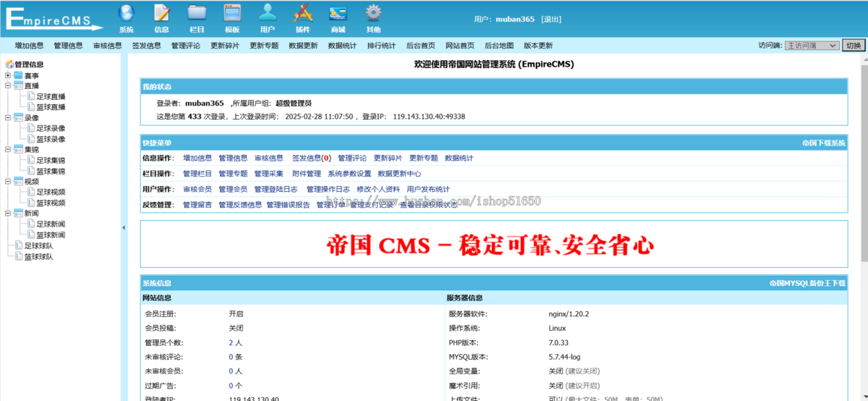The width and height of the screenshot is (868, 401).
Task: Collapse the left sidebar with the arrow handle
Action: (123, 227)
